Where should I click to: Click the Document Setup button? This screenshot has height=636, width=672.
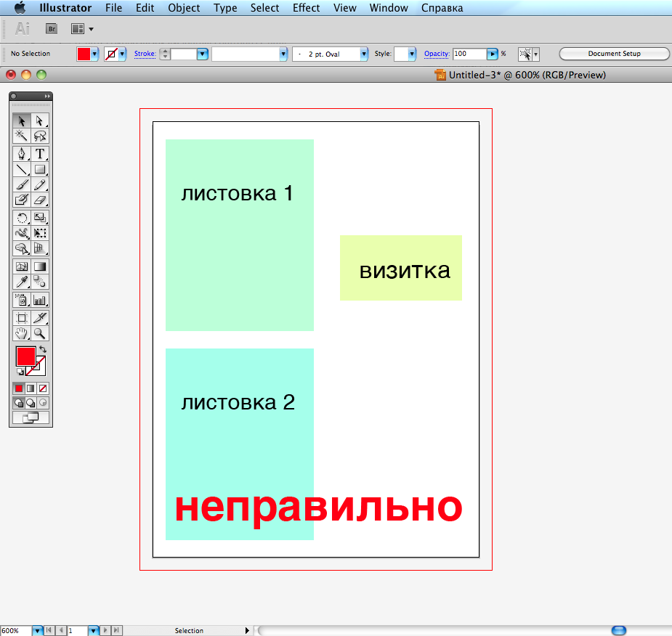(x=614, y=54)
